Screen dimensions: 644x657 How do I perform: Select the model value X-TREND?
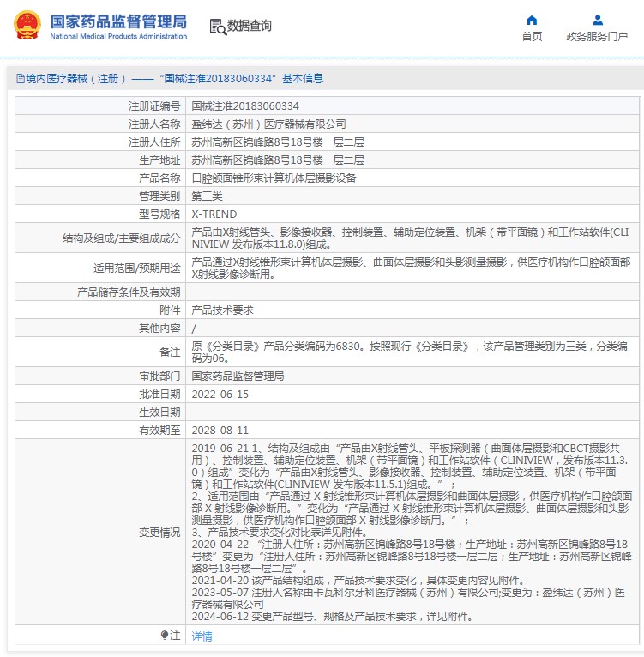[x=214, y=214]
